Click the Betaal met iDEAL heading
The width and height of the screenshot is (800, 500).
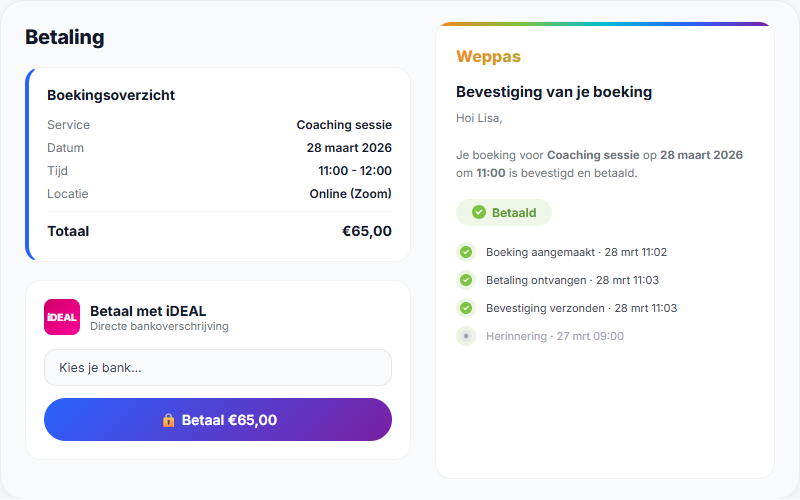point(148,311)
